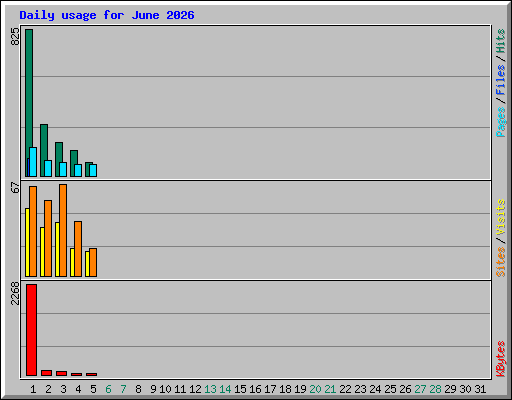The image size is (512, 400).
Task: Select the red KBytes bar for day 2
Action: point(46,373)
